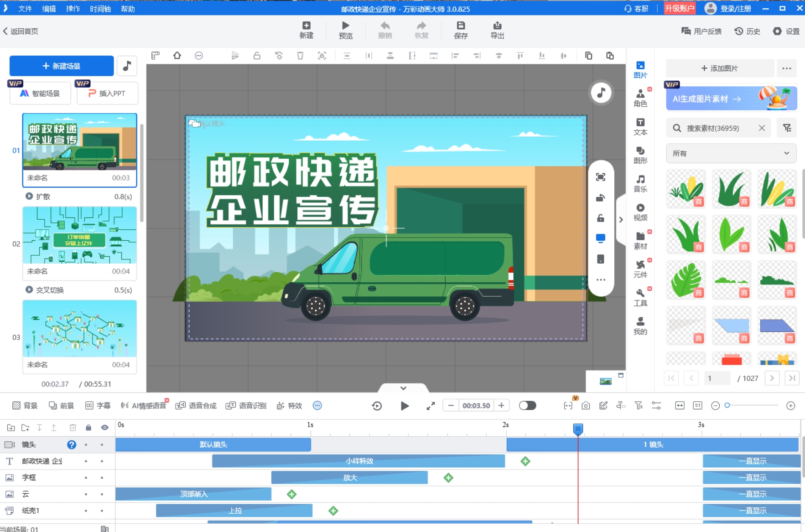Click the canvas home icon in toolbar
Image resolution: width=805 pixels, height=532 pixels.
pos(177,56)
